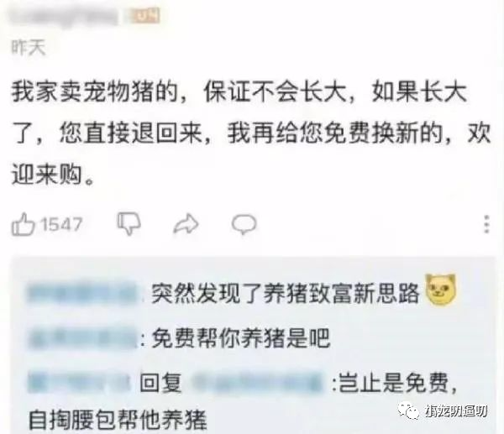Click the thumbs-down dislike icon

pyautogui.click(x=129, y=223)
